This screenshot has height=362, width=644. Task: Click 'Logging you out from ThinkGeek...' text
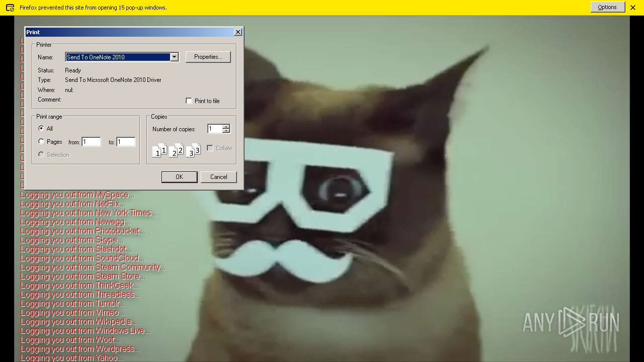click(79, 285)
